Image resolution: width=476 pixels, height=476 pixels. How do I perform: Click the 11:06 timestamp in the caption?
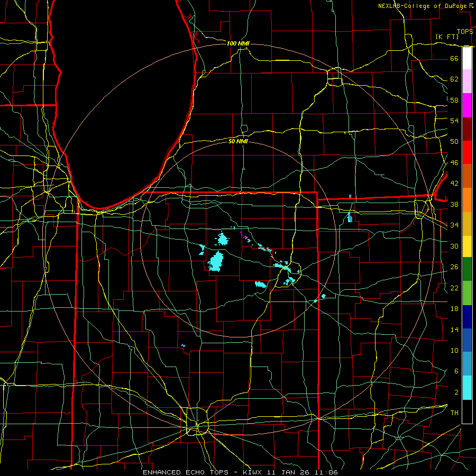pyautogui.click(x=326, y=472)
